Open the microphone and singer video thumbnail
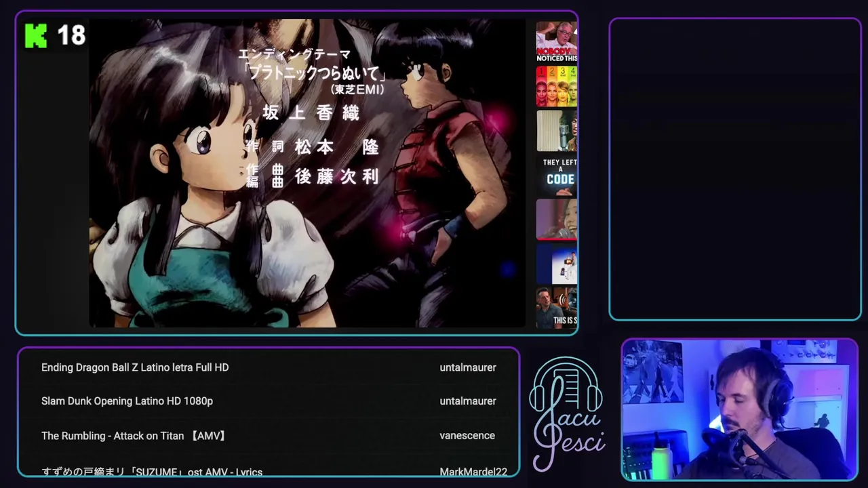This screenshot has width=868, height=488. pyautogui.click(x=557, y=130)
